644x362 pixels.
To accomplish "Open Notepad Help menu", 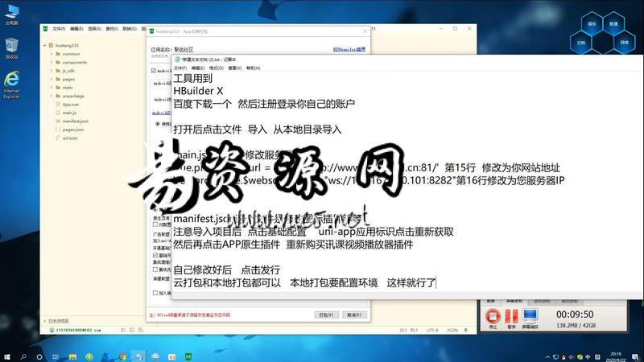I will [253, 68].
